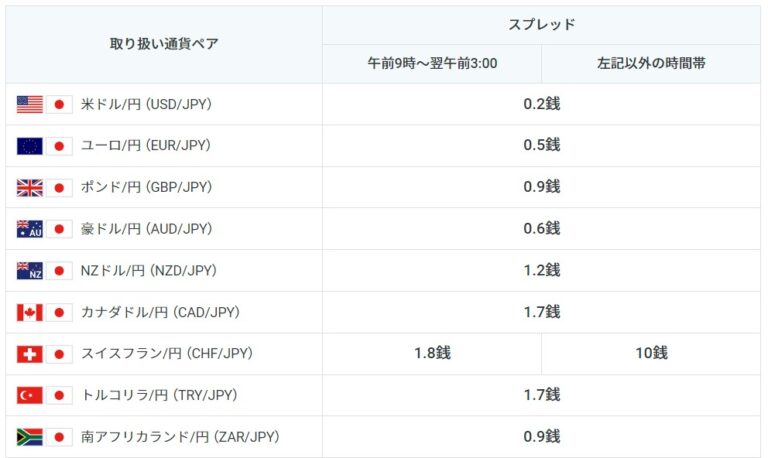Click the 左記以外の時間帯 header cell
The image size is (768, 458).
[651, 64]
